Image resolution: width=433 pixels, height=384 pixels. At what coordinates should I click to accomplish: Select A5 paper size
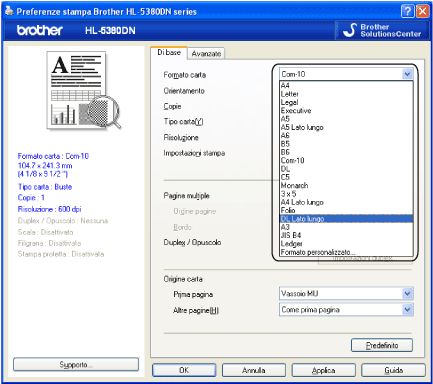point(346,119)
